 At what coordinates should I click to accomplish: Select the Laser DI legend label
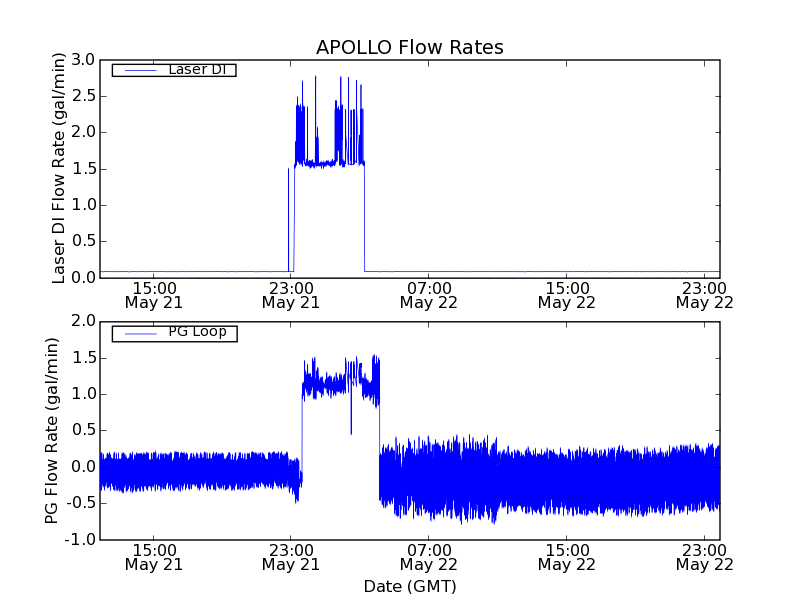(196, 70)
